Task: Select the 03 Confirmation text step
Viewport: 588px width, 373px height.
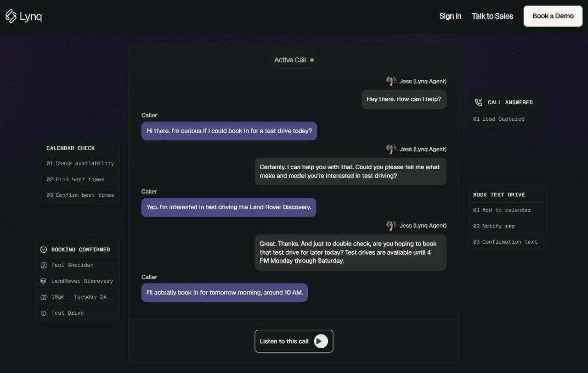Action: coord(507,242)
